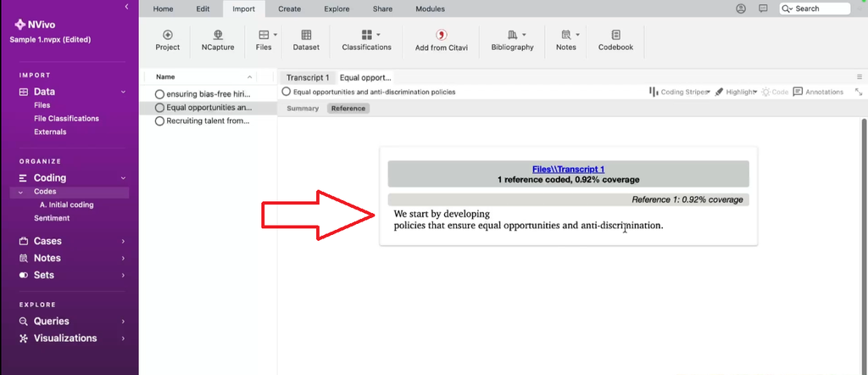Open the Create tab
Viewport: 868px width, 375px height.
pyautogui.click(x=290, y=8)
